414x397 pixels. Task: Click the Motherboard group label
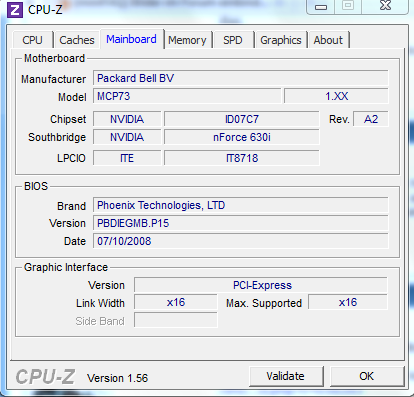(x=54, y=58)
